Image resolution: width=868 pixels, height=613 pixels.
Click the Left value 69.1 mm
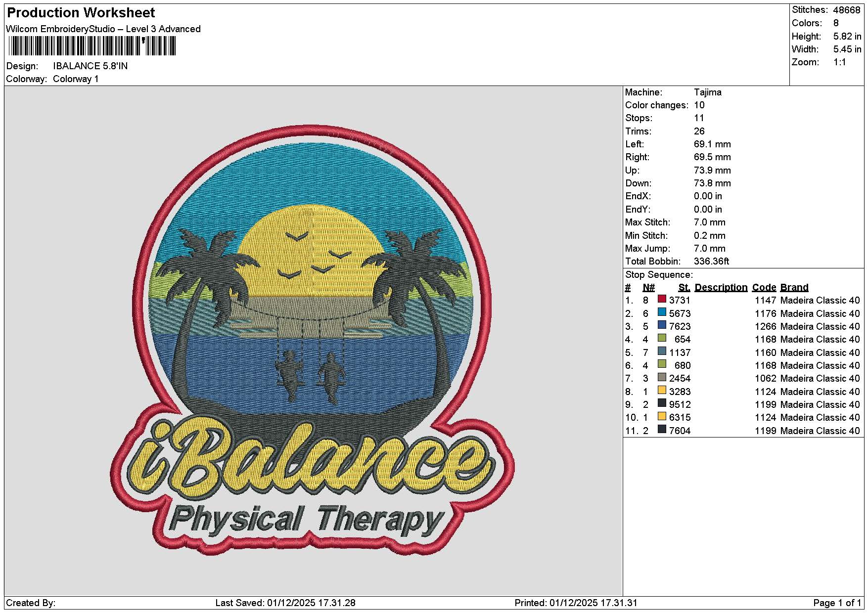pos(712,144)
